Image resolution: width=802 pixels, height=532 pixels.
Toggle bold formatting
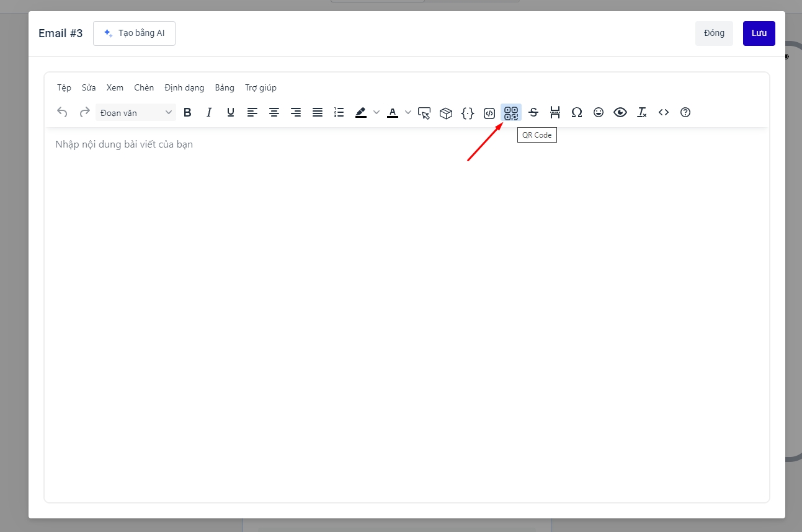pos(187,112)
